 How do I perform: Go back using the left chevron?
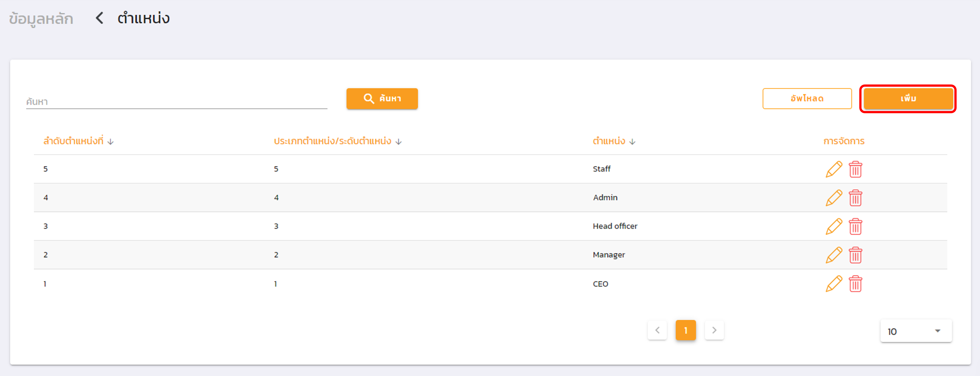[99, 18]
